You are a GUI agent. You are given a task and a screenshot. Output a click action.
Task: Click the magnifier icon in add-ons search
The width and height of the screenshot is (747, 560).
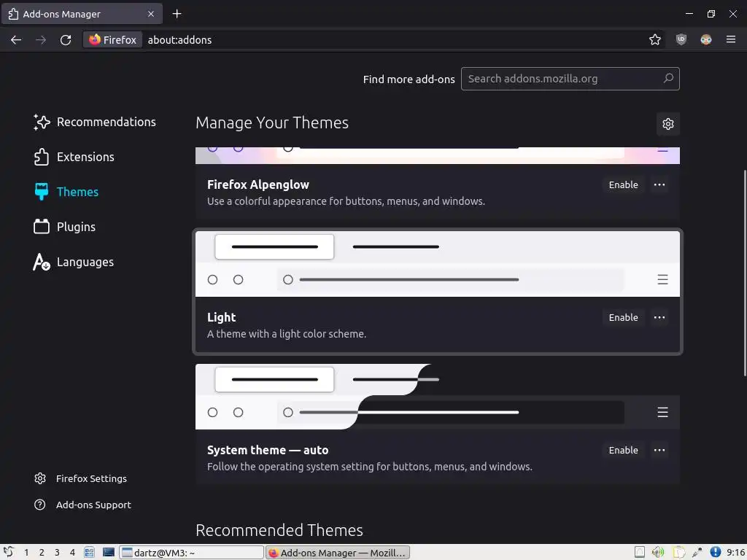point(668,78)
